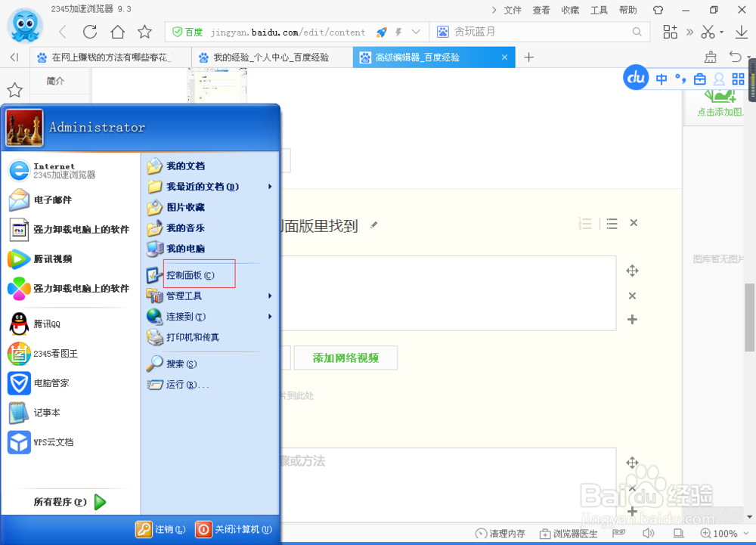Open the 工具 menu
This screenshot has width=756, height=545.
pos(600,9)
